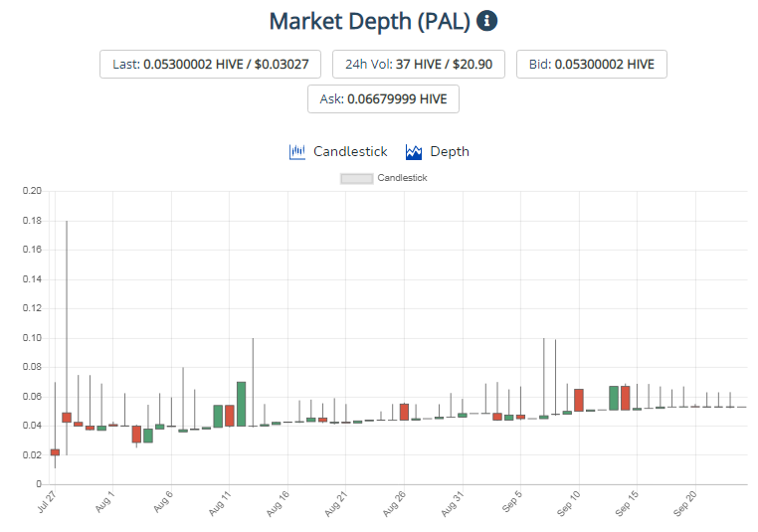Toggle the Candlestick legend swatch
758x532 pixels.
pyautogui.click(x=357, y=178)
